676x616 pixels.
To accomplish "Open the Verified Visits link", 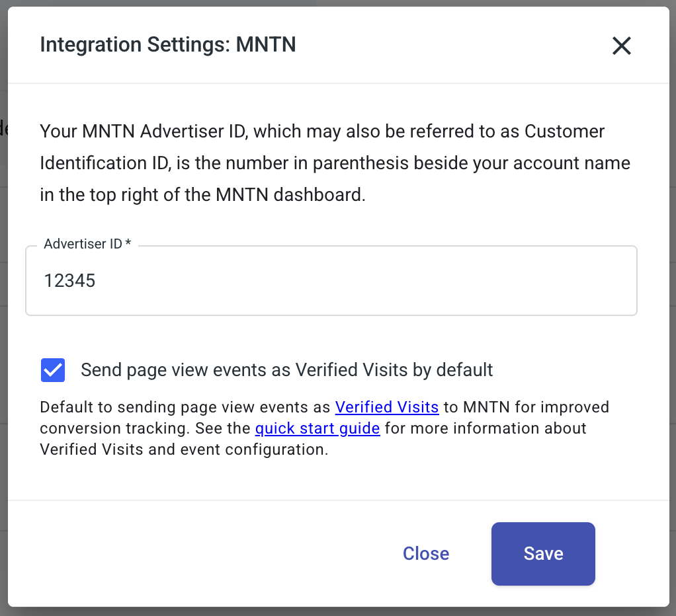I will pos(387,407).
